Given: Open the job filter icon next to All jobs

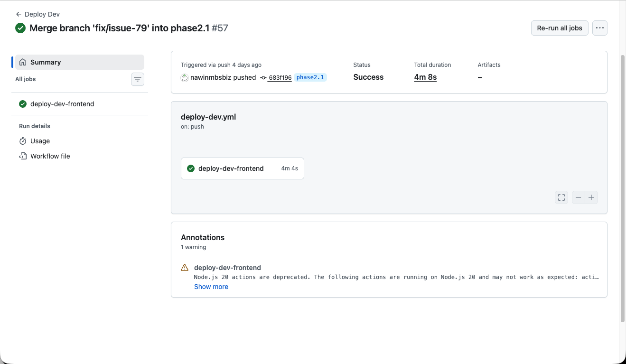Looking at the screenshot, I should coord(137,79).
